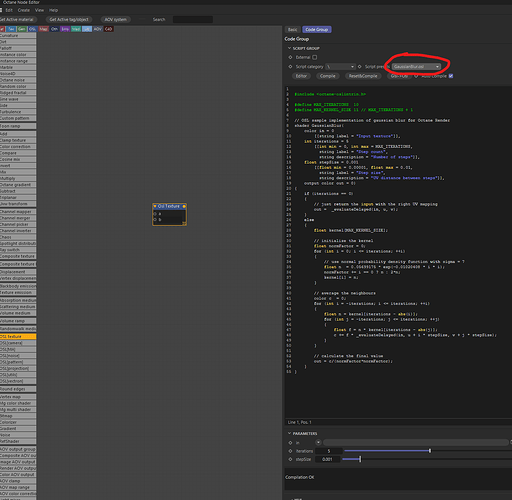The image size is (512, 500).
Task: Click the Osl Texture node output port
Action: point(184,206)
